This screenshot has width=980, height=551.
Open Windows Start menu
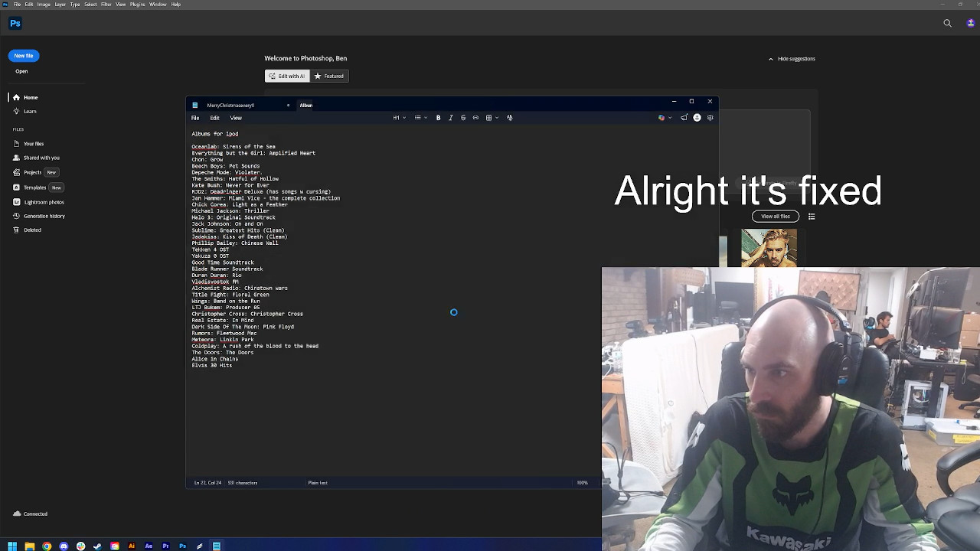click(12, 546)
